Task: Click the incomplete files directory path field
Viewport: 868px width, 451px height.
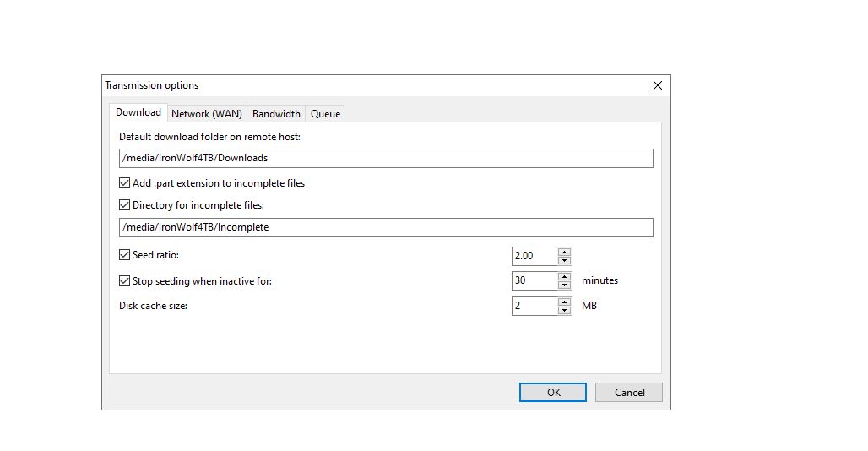Action: coord(386,227)
